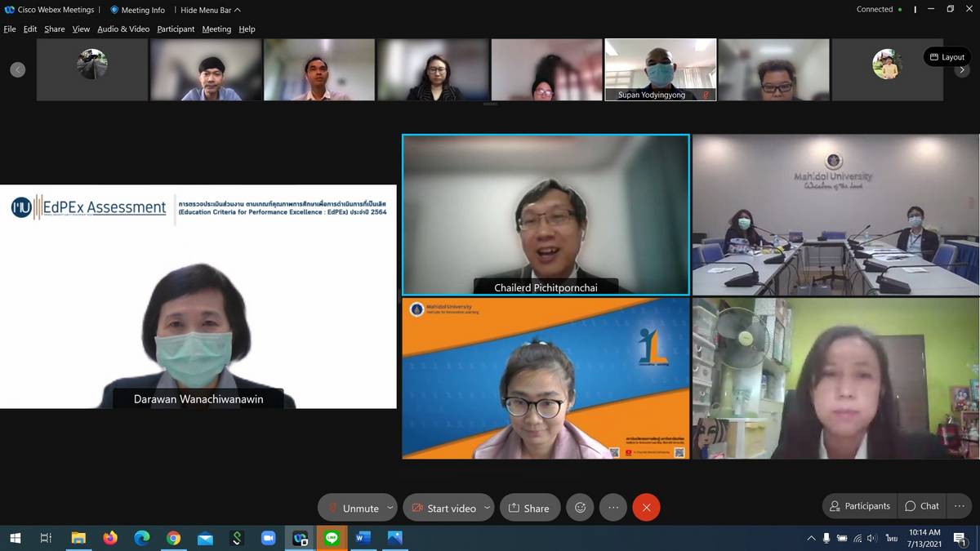Open Meeting Info

pos(137,10)
